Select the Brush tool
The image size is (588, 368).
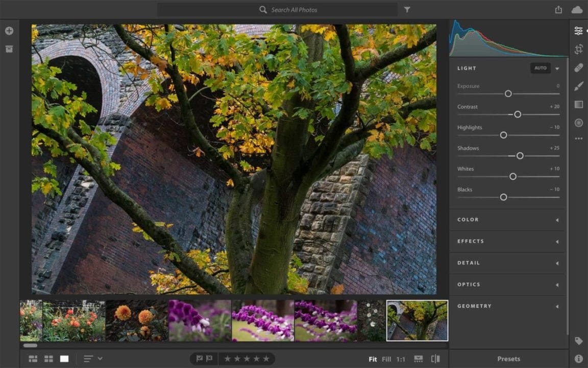tap(579, 86)
